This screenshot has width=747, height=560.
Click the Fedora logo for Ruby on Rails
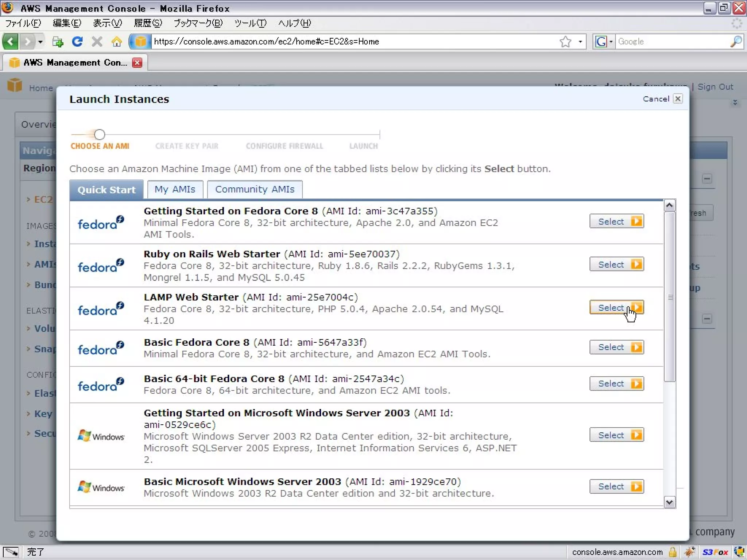[x=101, y=266]
